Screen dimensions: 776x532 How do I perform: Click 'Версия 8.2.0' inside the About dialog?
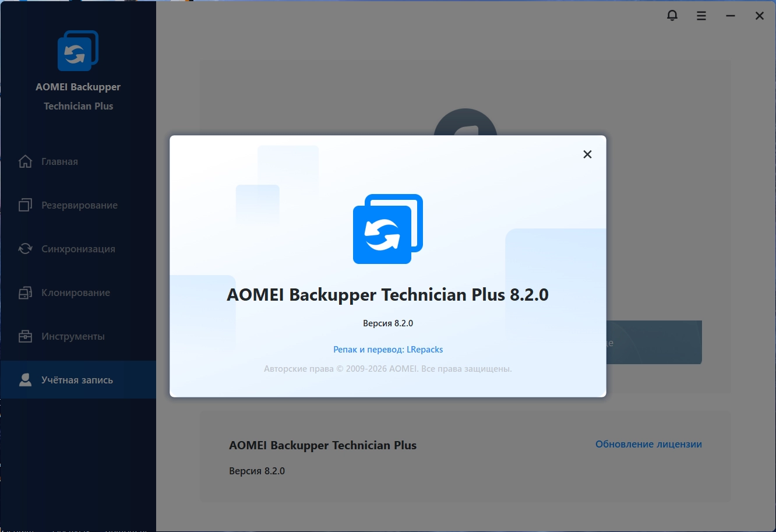click(388, 323)
